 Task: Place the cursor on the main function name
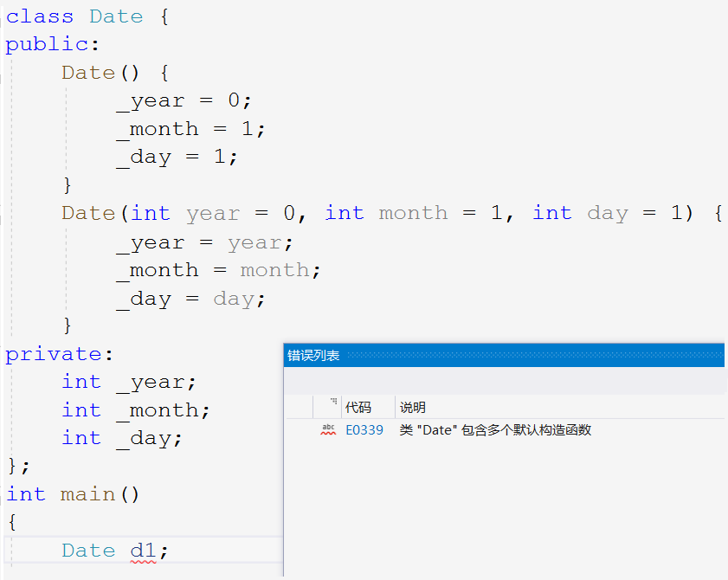tap(87, 494)
